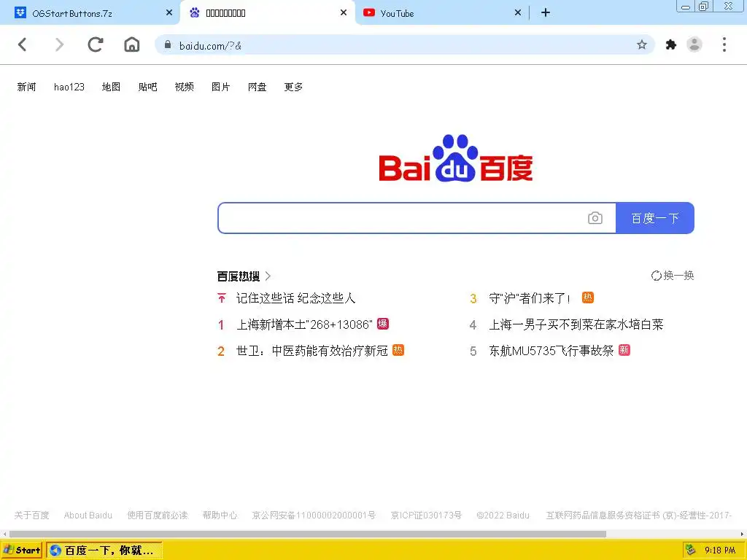747x560 pixels.
Task: Refresh hot searches with 换一换
Action: click(672, 276)
